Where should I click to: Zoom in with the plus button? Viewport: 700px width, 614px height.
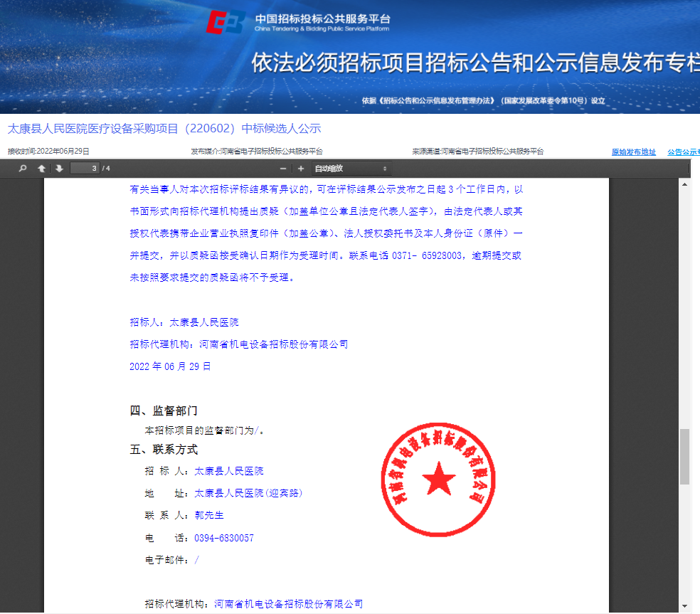coord(301,169)
